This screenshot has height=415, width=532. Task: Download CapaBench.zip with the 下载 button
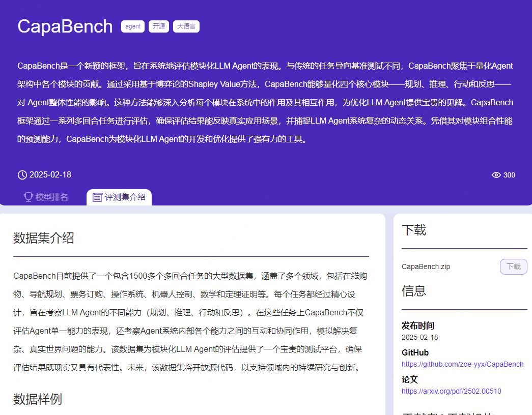(x=513, y=266)
